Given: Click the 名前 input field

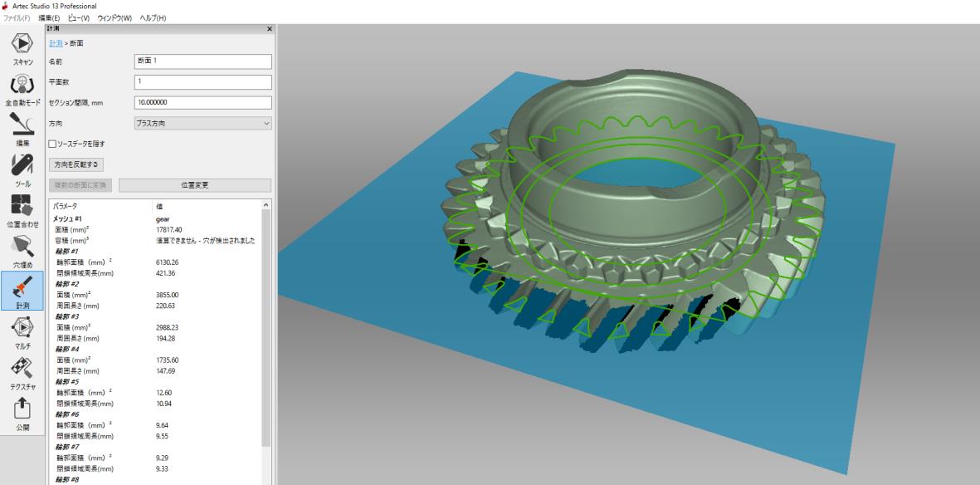Looking at the screenshot, I should [x=203, y=61].
